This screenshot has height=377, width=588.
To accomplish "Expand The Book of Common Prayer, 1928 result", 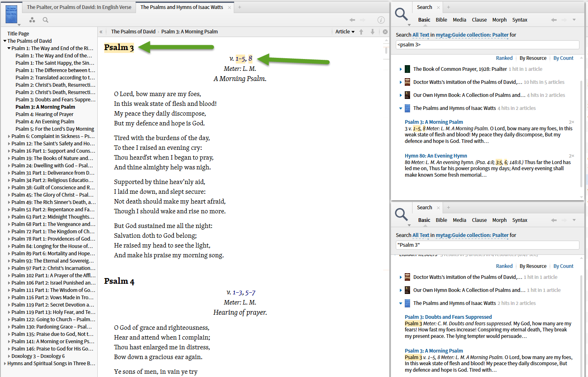I will click(x=401, y=69).
